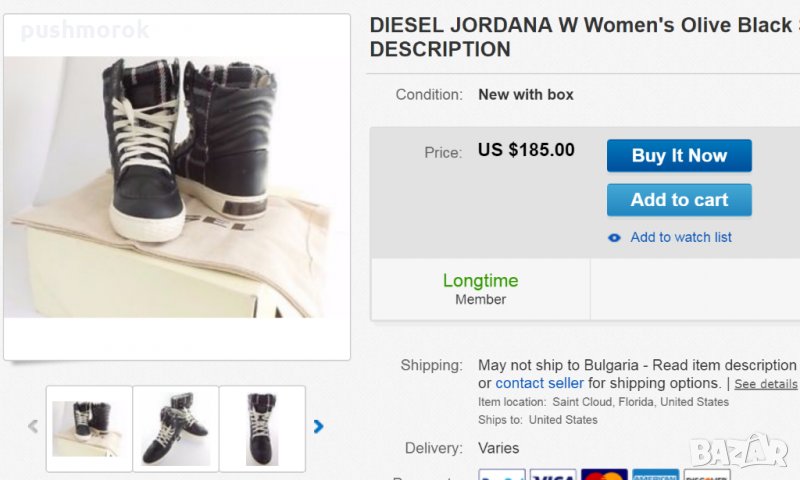Open the See details shipping link
Viewport: 800px width, 480px height.
point(766,384)
